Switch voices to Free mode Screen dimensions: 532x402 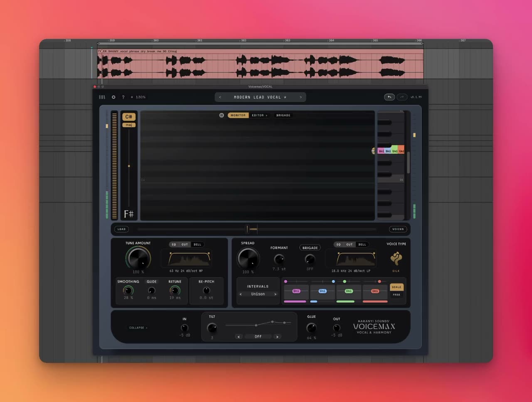(x=397, y=295)
